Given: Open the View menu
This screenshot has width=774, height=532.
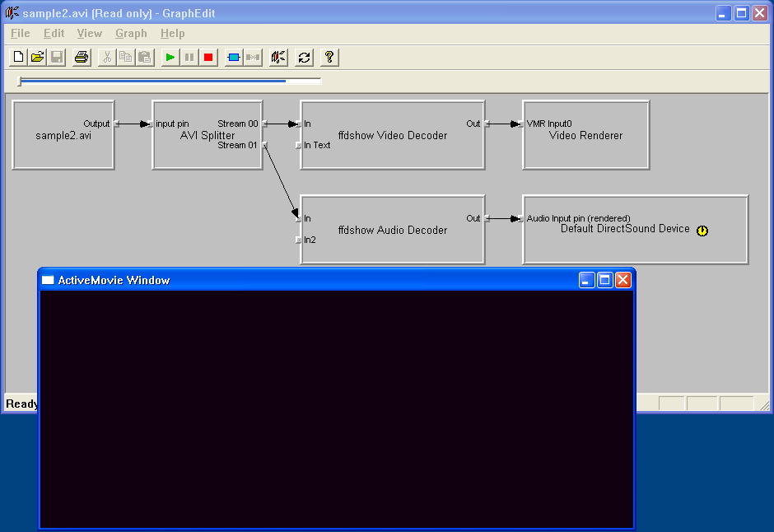Looking at the screenshot, I should (90, 34).
